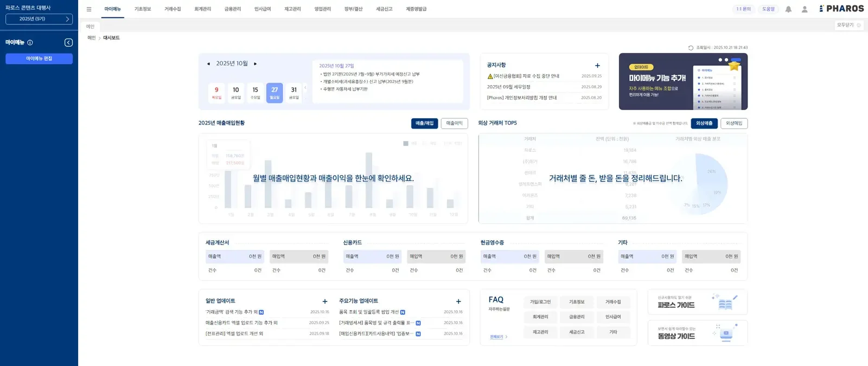Click the 마이메뉴 기능 추가 banner

[x=683, y=81]
